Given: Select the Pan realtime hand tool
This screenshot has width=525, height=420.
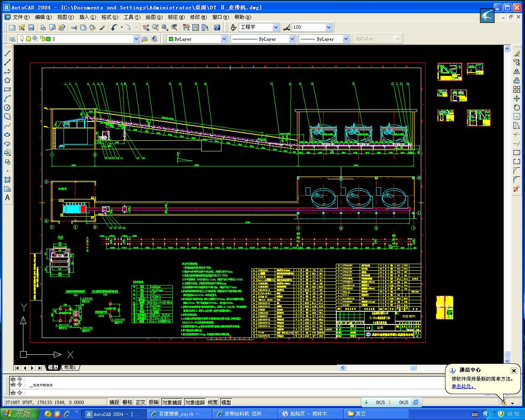Looking at the screenshot, I should point(146,27).
